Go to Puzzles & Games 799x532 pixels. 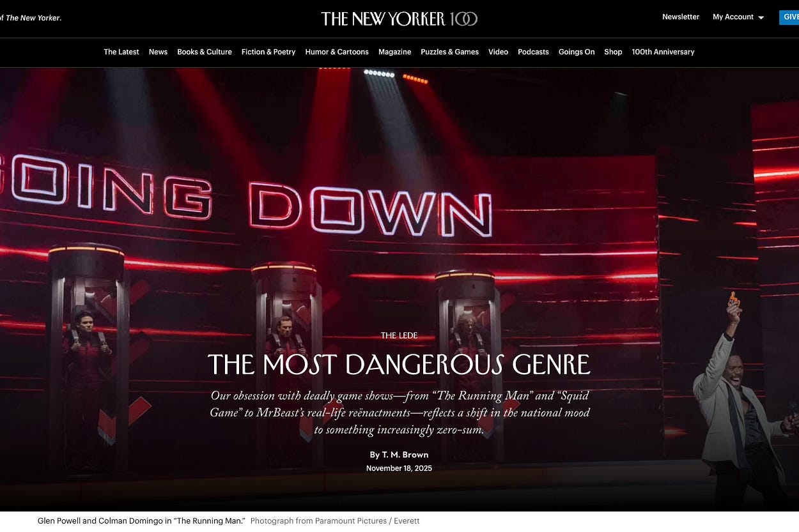[449, 52]
